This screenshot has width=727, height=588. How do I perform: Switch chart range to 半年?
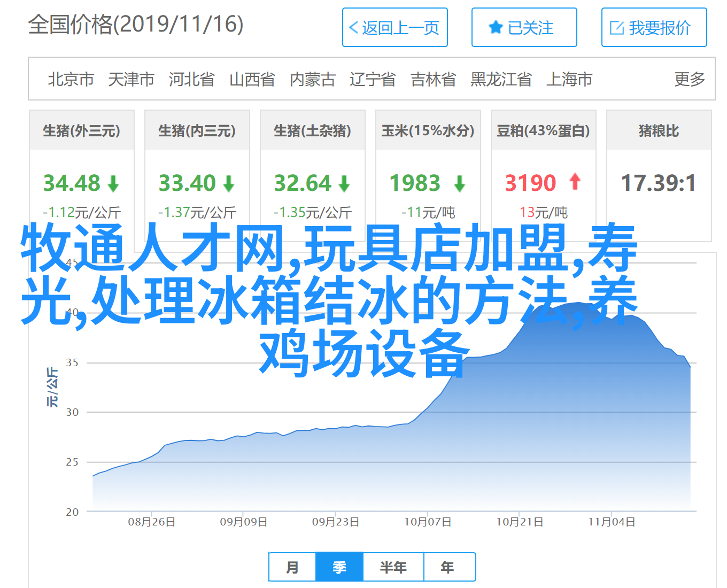[x=393, y=567]
